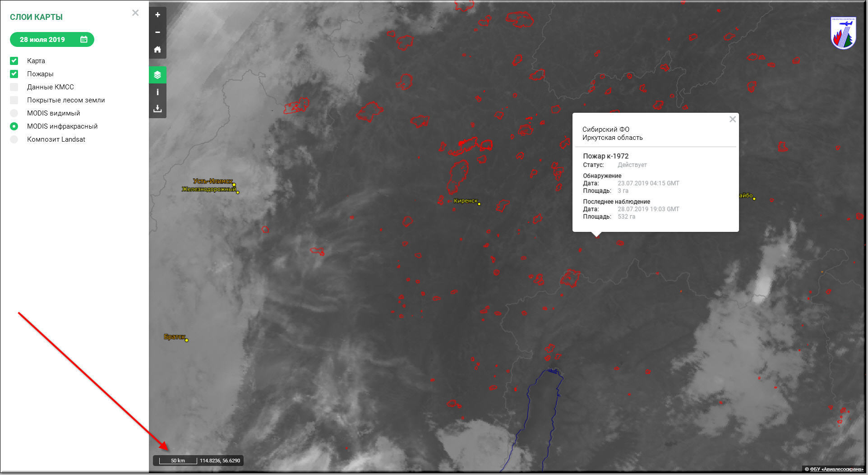
Task: Reset map view with home icon
Action: coord(157,50)
